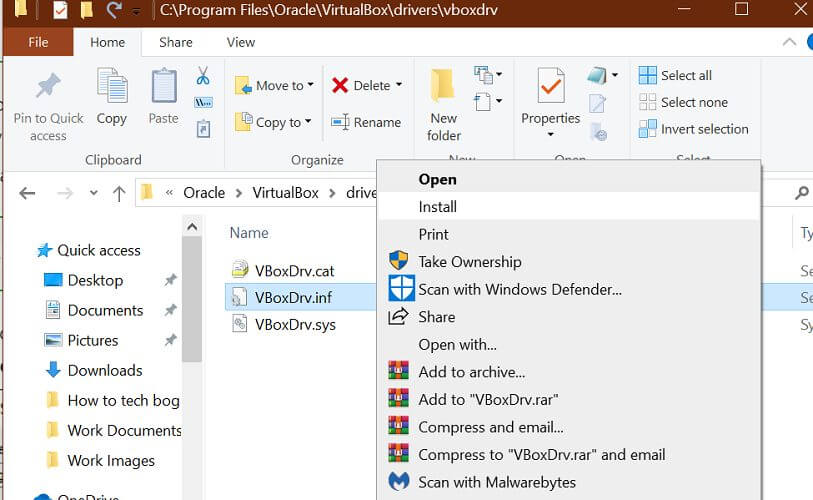Click the search magnifier icon
The height and width of the screenshot is (500, 813).
(x=802, y=193)
